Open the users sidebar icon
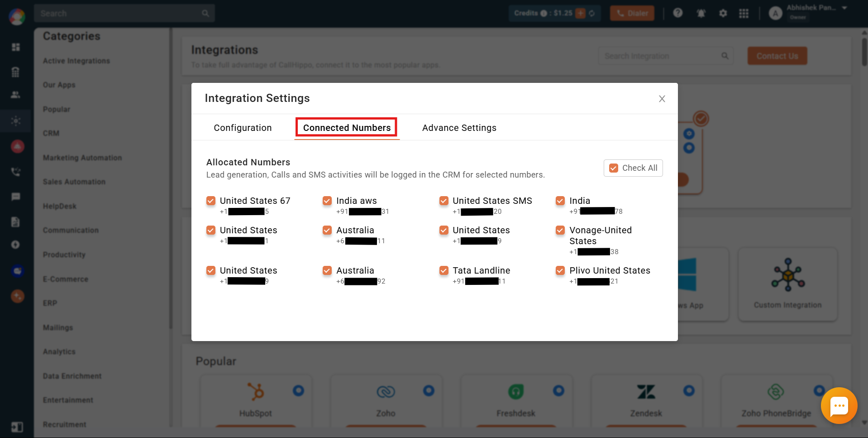Image resolution: width=868 pixels, height=438 pixels. pyautogui.click(x=16, y=95)
